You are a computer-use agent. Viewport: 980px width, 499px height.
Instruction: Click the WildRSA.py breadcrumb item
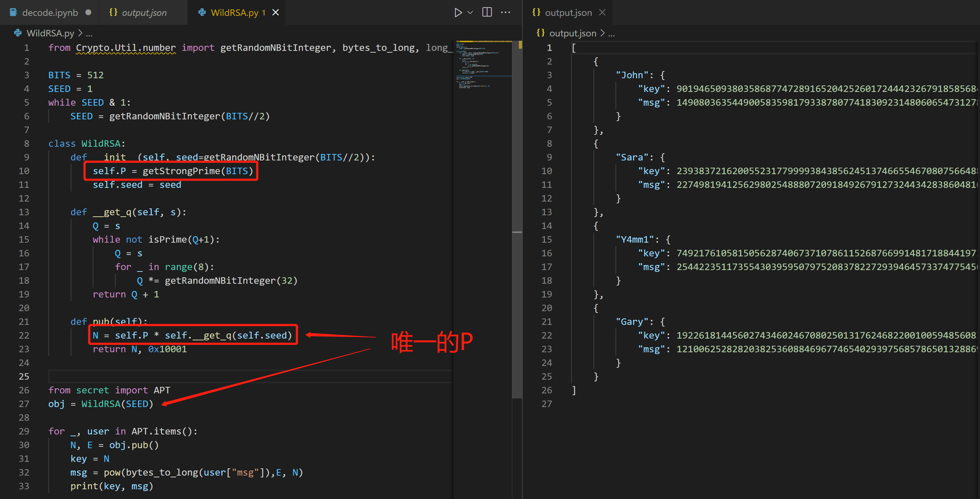pos(50,33)
